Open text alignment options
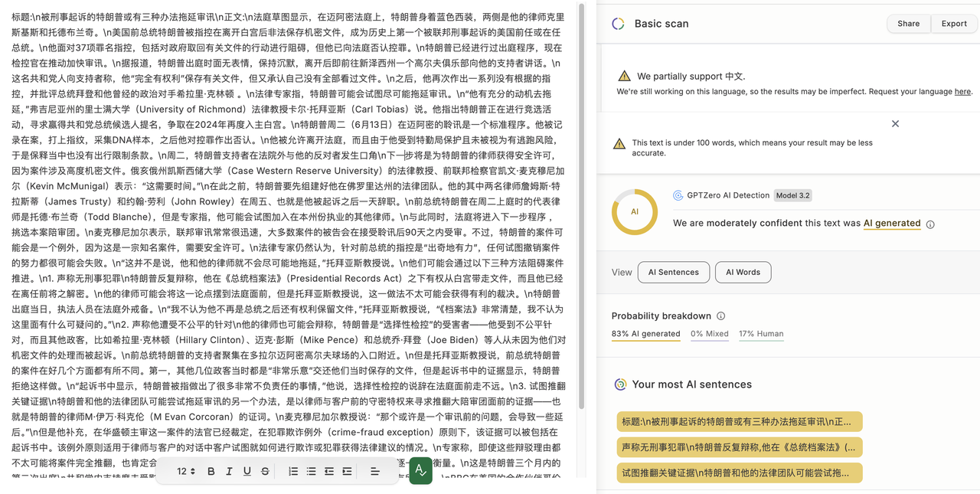Screen dimensions: 980x494 pyautogui.click(x=375, y=471)
